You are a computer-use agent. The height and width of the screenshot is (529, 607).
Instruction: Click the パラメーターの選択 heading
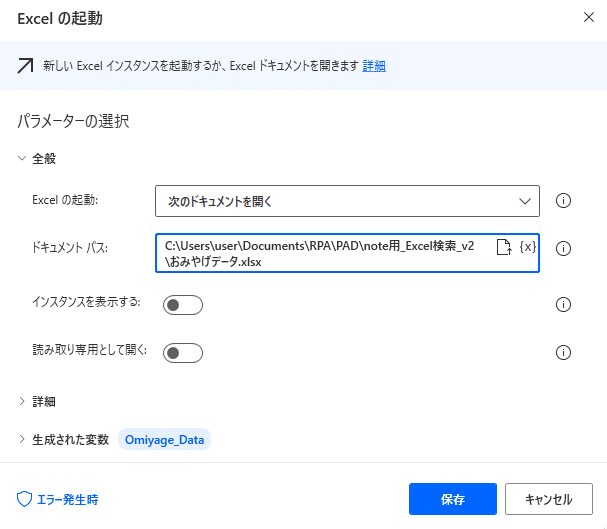coord(73,121)
